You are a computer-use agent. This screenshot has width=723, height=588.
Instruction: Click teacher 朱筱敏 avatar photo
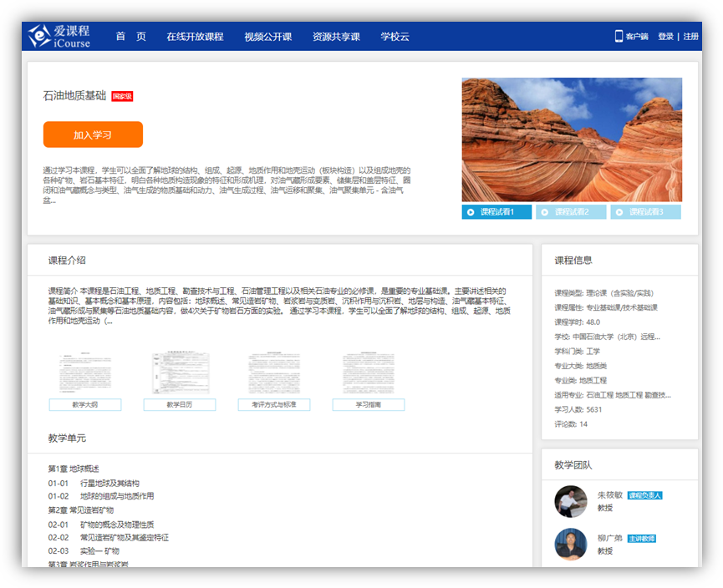click(571, 501)
